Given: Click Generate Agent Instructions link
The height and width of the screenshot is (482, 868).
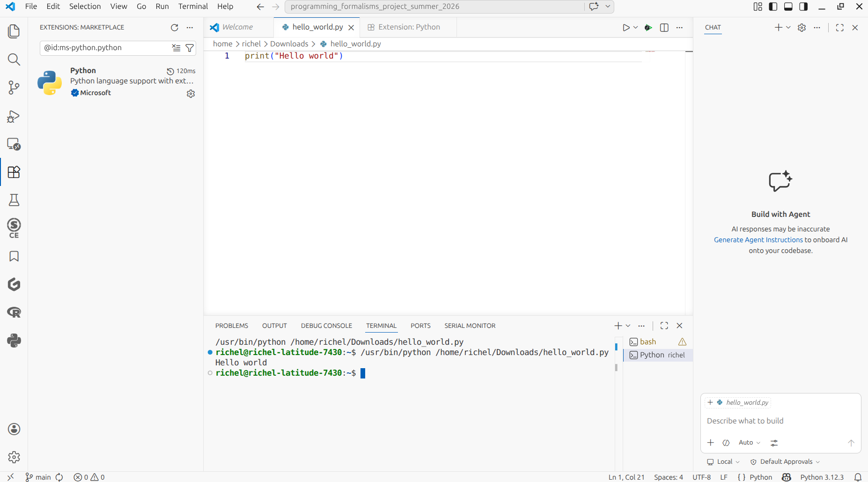Looking at the screenshot, I should (x=758, y=240).
